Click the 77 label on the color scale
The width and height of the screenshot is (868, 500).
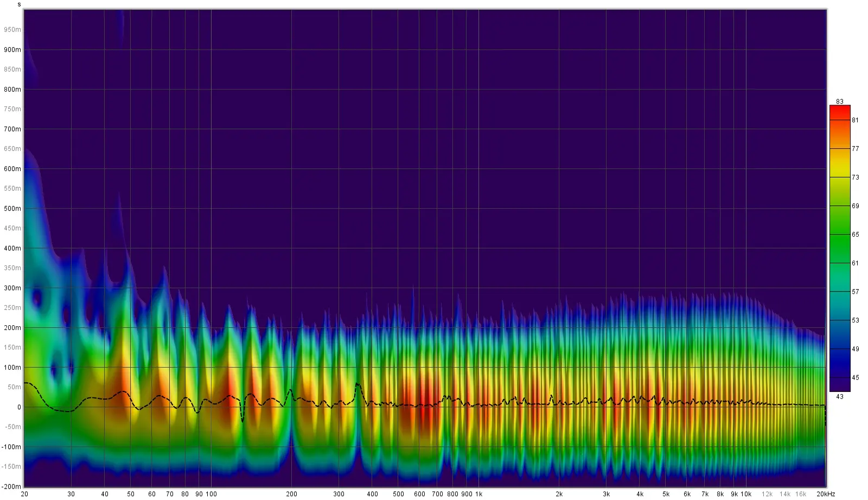click(x=855, y=149)
